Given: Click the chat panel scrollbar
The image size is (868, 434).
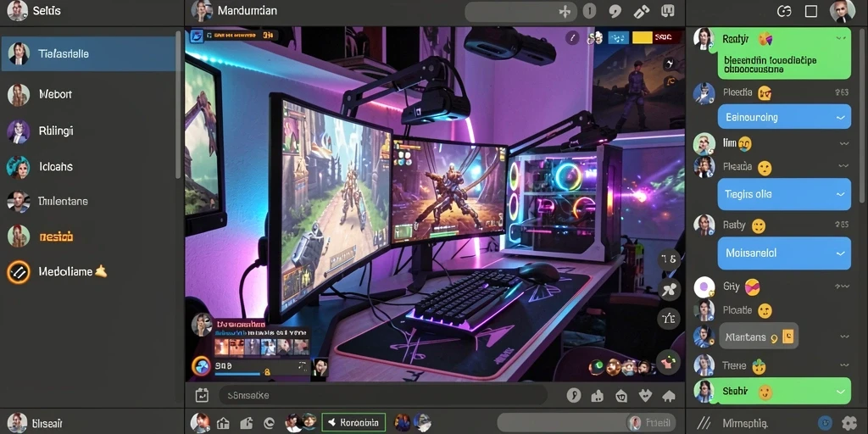Looking at the screenshot, I should tap(864, 115).
